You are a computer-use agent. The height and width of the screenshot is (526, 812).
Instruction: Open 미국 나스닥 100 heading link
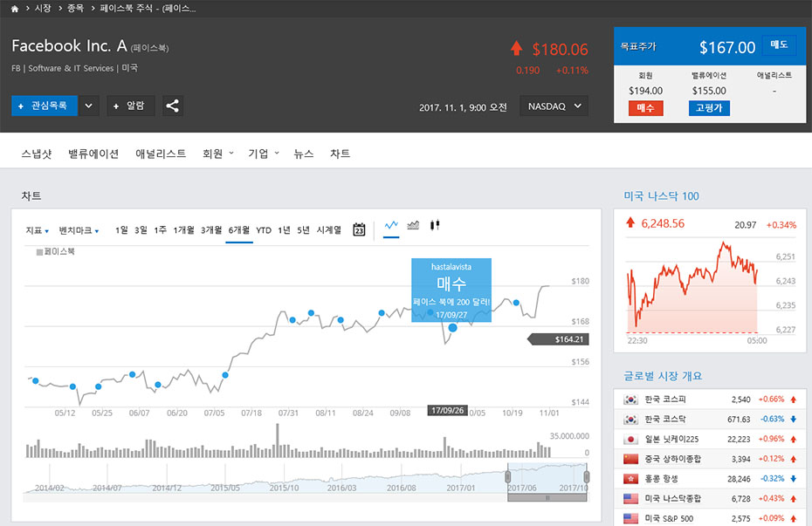(661, 196)
